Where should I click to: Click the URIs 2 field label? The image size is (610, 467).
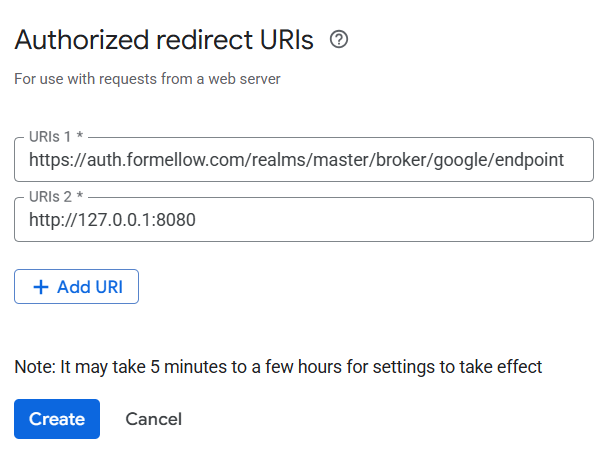[x=56, y=197]
